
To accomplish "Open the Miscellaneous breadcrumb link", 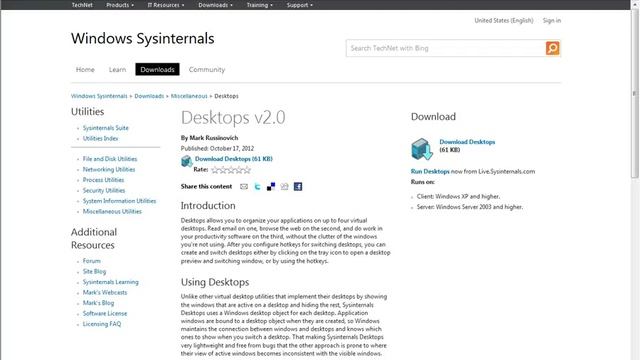I will pyautogui.click(x=189, y=96).
